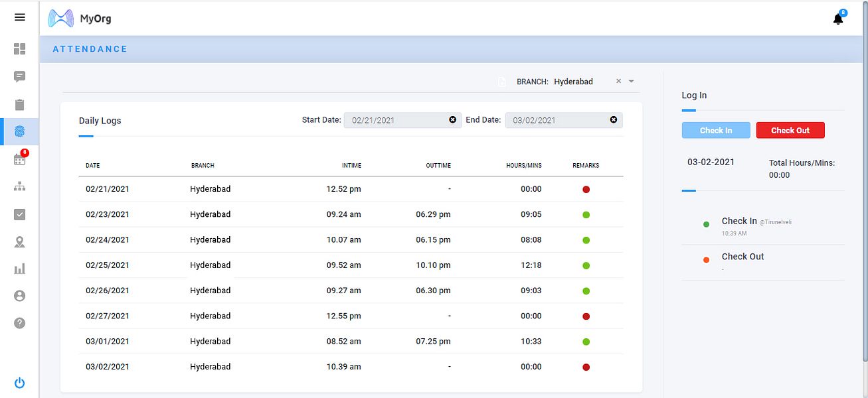
Task: Select the 02/27/2021 date cell
Action: (108, 316)
